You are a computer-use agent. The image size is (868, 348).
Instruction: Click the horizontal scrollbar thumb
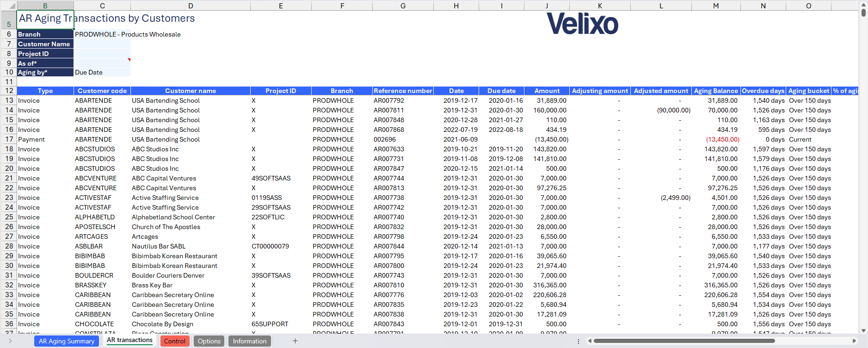click(684, 341)
